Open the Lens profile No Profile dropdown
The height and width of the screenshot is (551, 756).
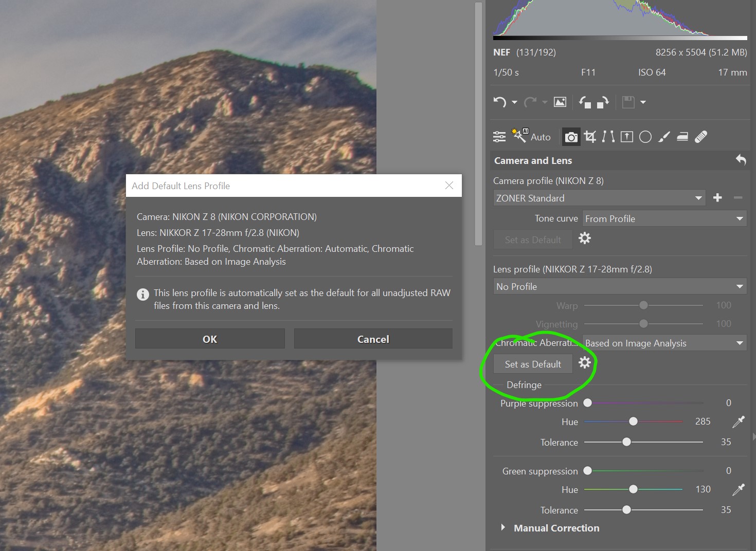click(x=619, y=286)
